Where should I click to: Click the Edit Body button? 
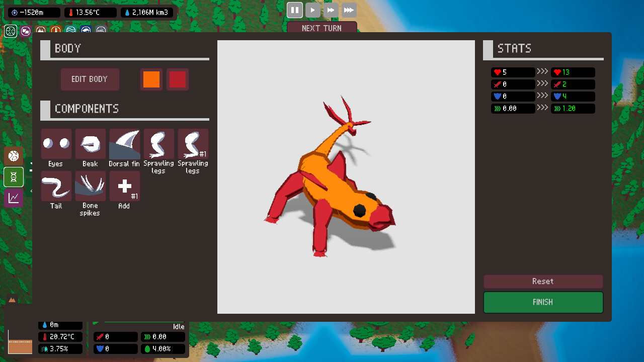[90, 79]
